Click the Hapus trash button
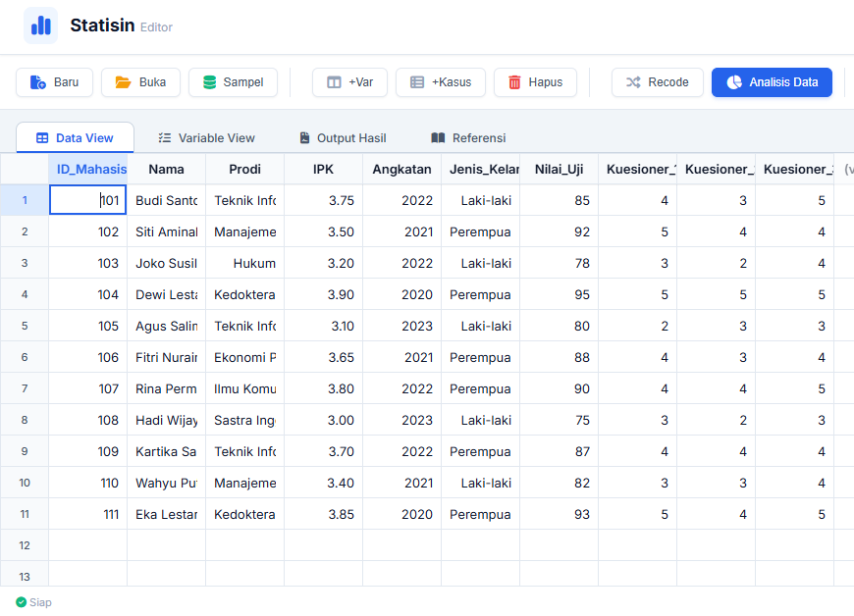Image resolution: width=854 pixels, height=616 pixels. click(x=535, y=82)
